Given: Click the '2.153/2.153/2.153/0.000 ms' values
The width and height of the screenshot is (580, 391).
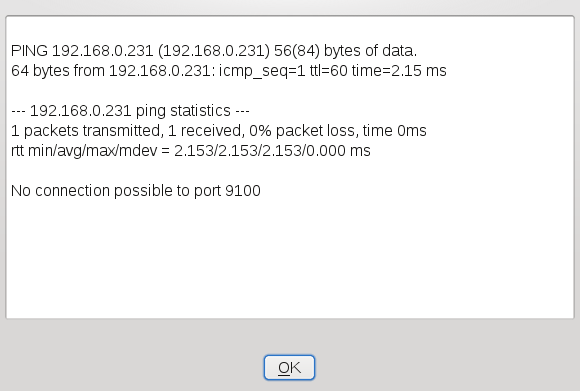Looking at the screenshot, I should coord(272,151).
